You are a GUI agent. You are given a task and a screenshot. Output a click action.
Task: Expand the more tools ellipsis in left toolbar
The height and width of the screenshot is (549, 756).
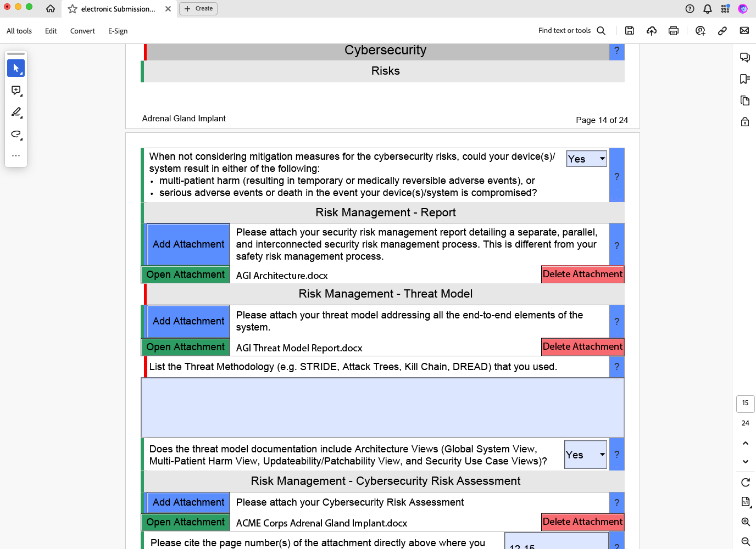coord(16,155)
